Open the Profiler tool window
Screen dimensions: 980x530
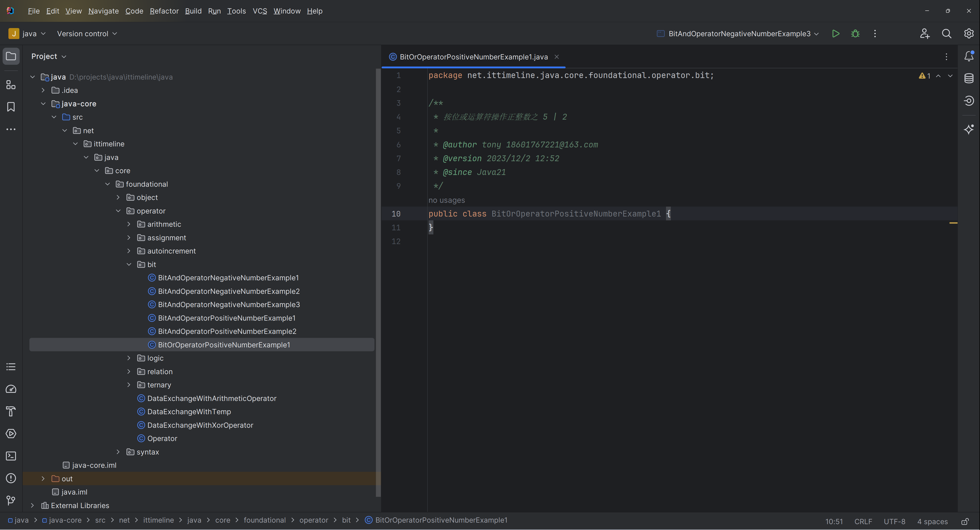click(x=11, y=389)
